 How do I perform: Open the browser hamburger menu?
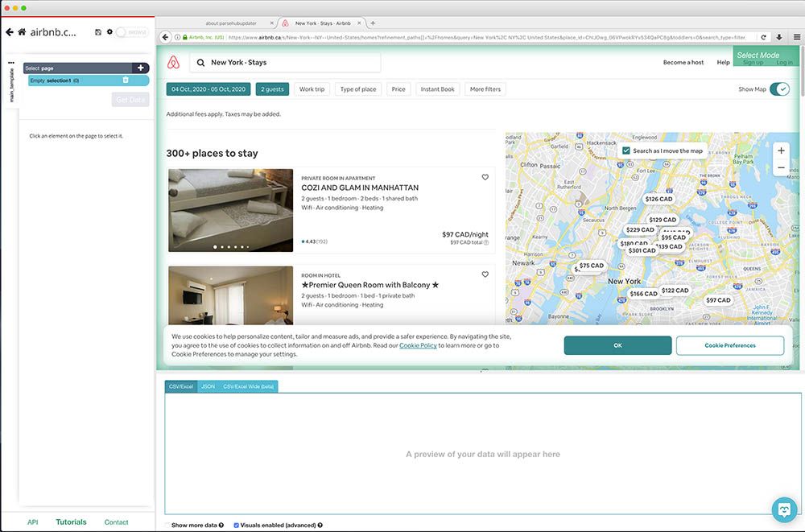click(x=797, y=37)
